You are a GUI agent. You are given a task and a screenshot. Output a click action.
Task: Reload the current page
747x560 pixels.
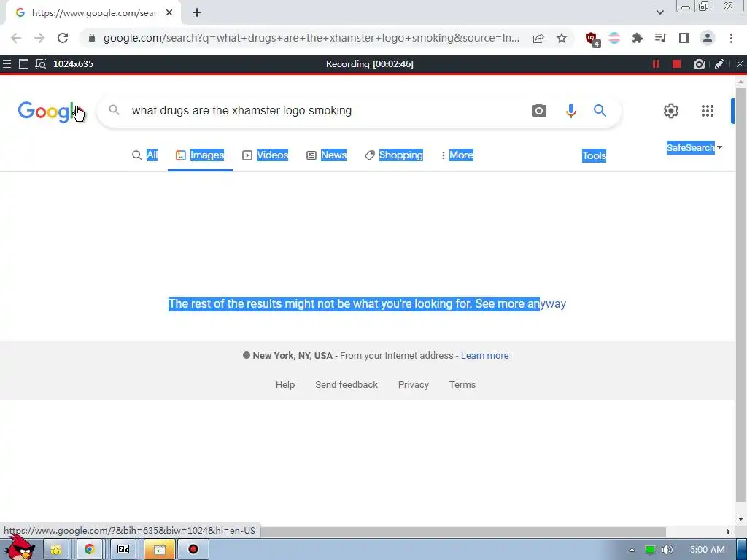click(63, 38)
